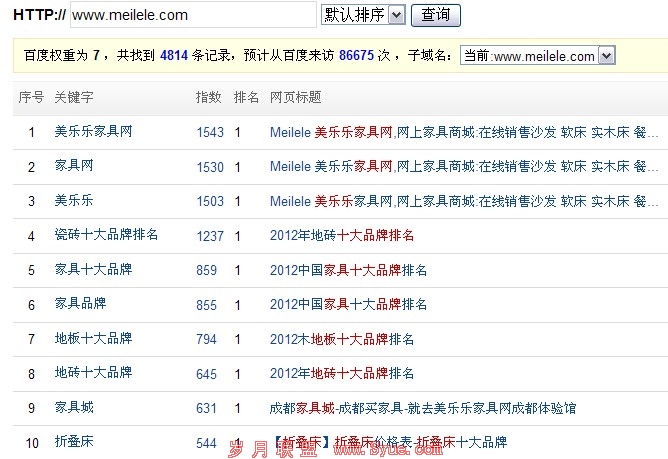The width and height of the screenshot is (668, 459).
Task: Click the 家具城 keyword link
Action: click(74, 408)
